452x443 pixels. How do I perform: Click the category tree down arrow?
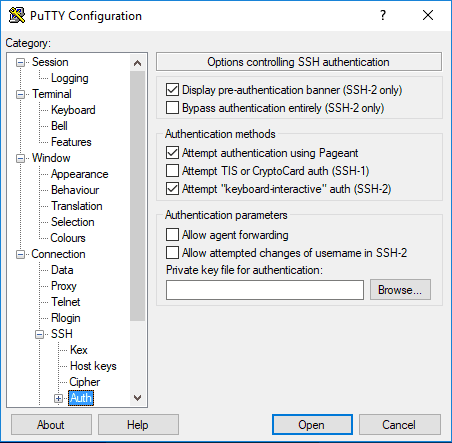pyautogui.click(x=137, y=398)
